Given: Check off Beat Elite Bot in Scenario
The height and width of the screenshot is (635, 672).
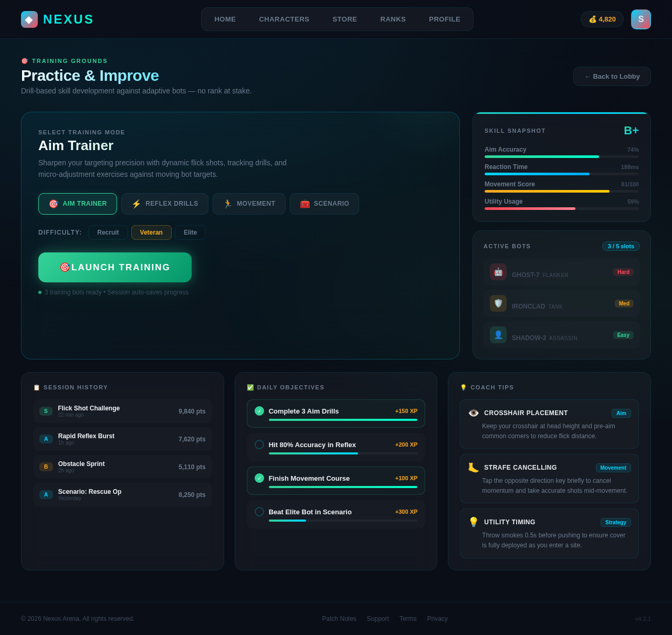Looking at the screenshot, I should point(259,512).
